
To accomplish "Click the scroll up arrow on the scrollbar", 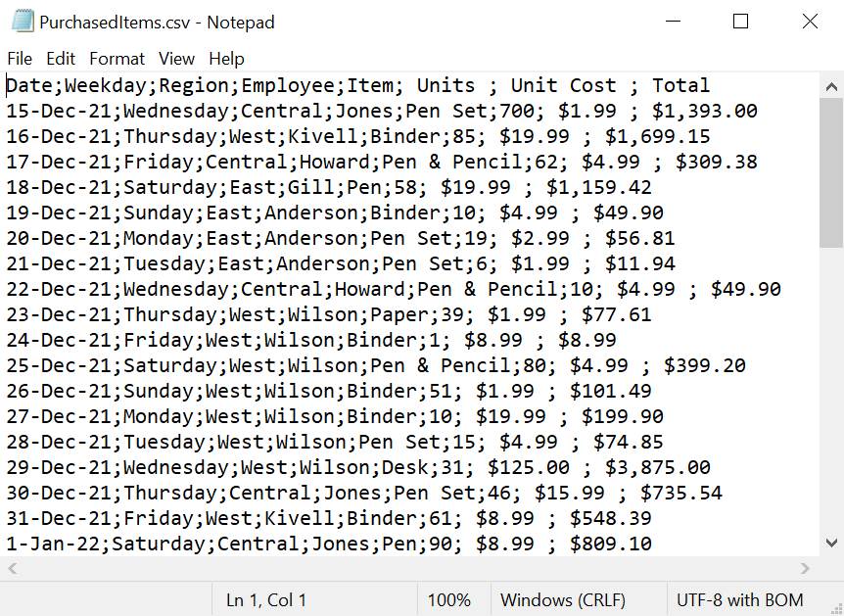I will coord(831,85).
